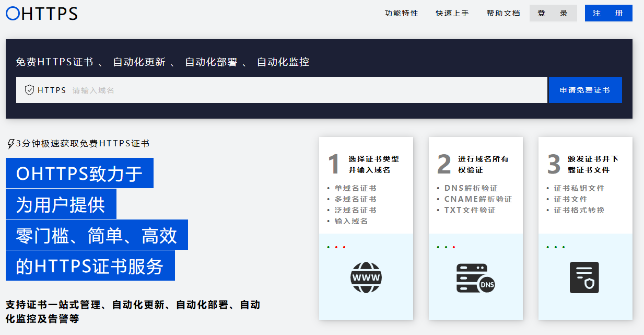
Task: Click the DNS server icon
Action: tap(475, 278)
